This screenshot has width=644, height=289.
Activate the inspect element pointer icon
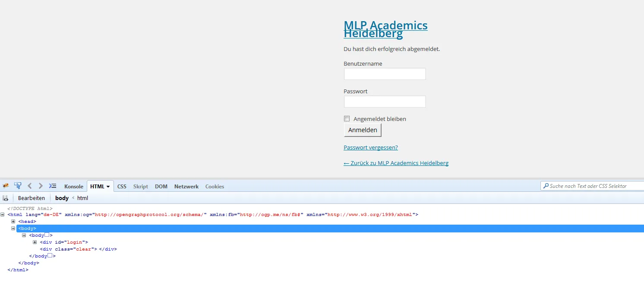[18, 186]
